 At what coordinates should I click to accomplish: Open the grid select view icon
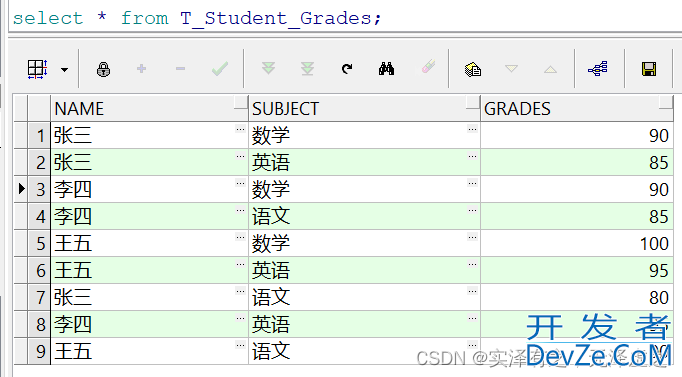click(37, 69)
